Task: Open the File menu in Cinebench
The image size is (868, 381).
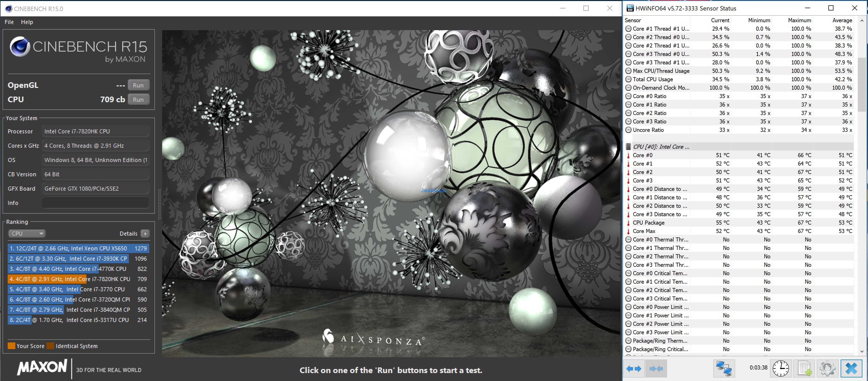Action: coord(9,22)
